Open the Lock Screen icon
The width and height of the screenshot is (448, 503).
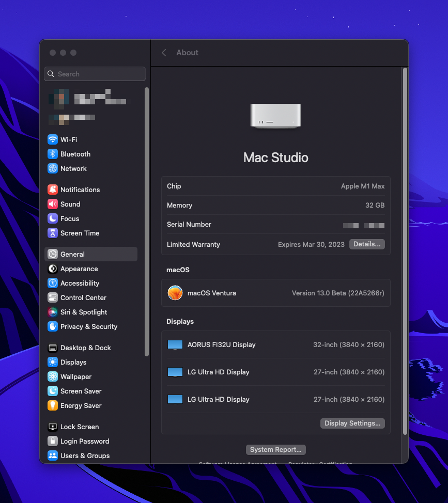point(53,427)
